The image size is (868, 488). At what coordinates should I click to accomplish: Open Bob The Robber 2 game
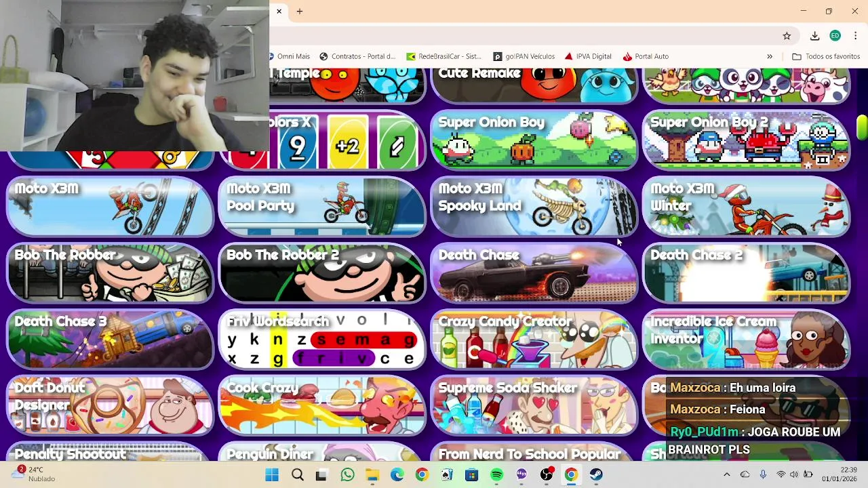click(322, 274)
